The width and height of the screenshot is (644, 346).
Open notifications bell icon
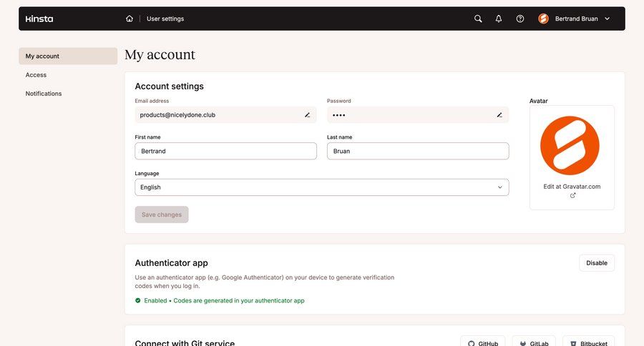point(499,19)
